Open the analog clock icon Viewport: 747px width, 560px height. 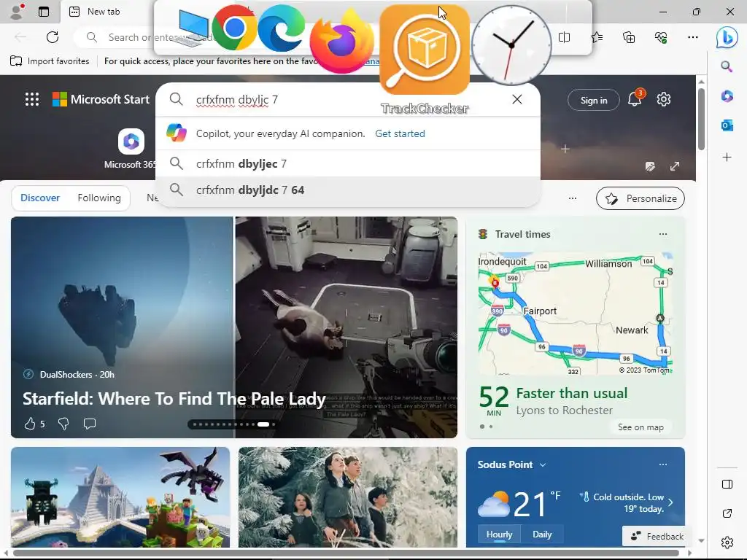pos(511,45)
